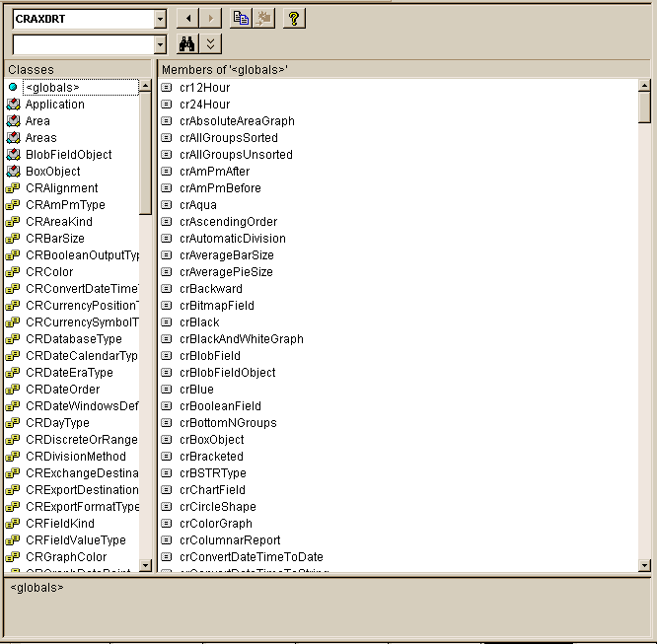The image size is (657, 644).
Task: Select member crAmPmBefore
Action: [x=220, y=188]
